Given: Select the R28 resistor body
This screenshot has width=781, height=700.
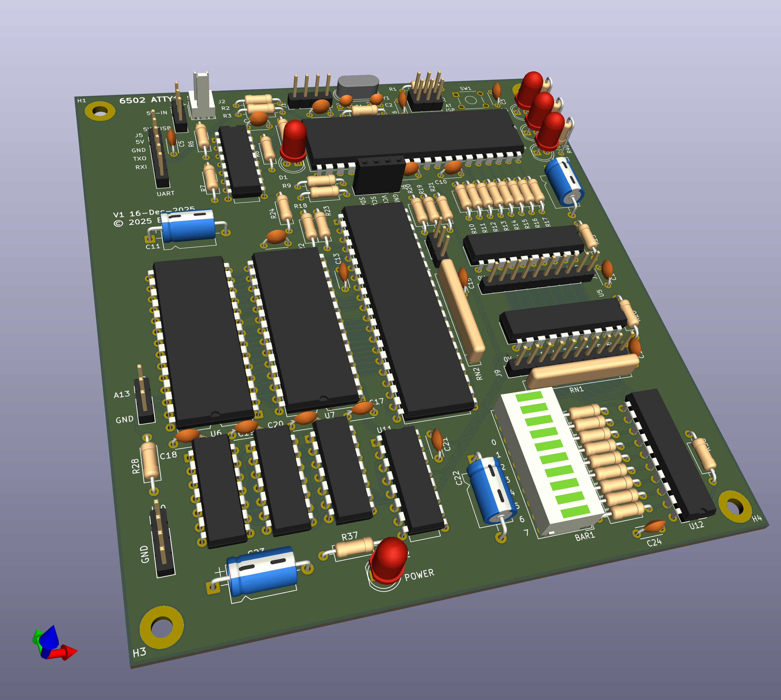Looking at the screenshot, I should (x=150, y=460).
